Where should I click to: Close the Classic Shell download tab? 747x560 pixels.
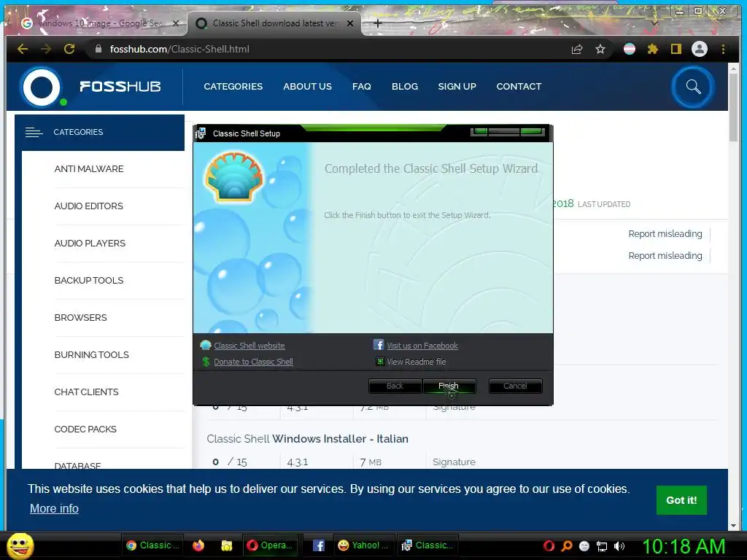pyautogui.click(x=350, y=23)
